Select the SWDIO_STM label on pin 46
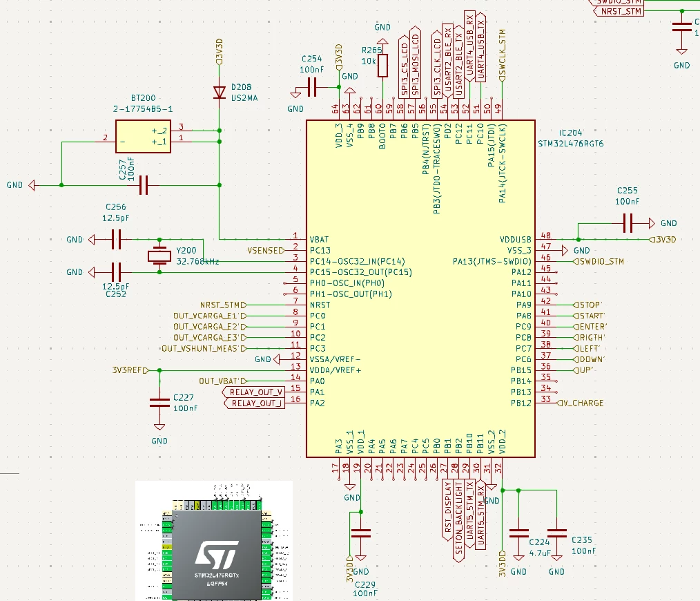 [599, 261]
